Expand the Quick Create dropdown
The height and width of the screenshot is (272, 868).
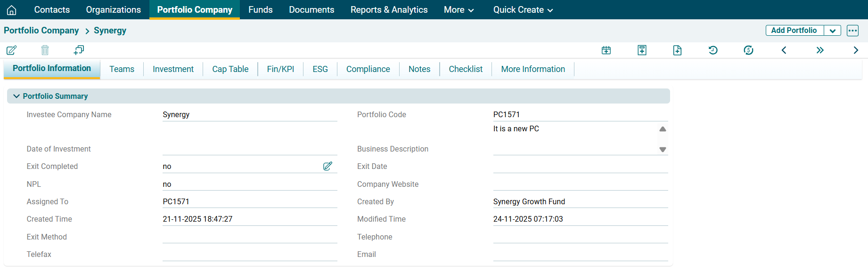pos(523,10)
